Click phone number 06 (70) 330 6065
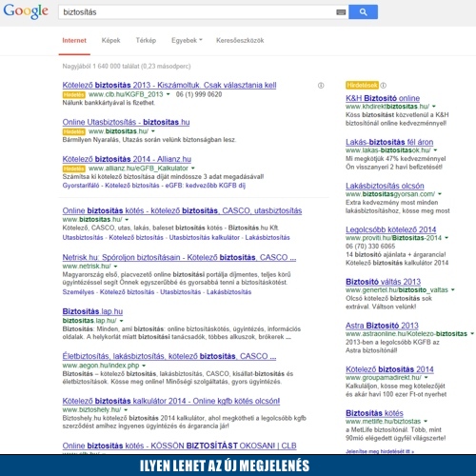This screenshot has height=476, width=476. pos(370,247)
